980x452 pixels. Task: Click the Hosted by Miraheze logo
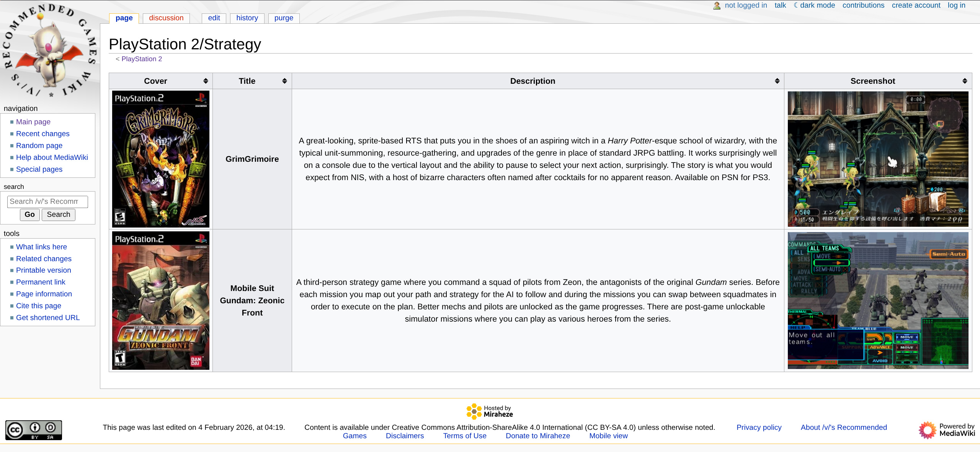[x=490, y=411]
